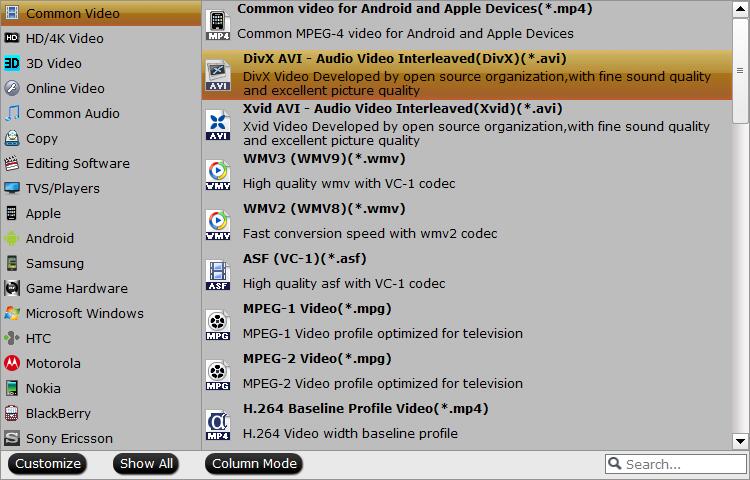Open the TVS/Players category
The width and height of the screenshot is (750, 480).
63,189
